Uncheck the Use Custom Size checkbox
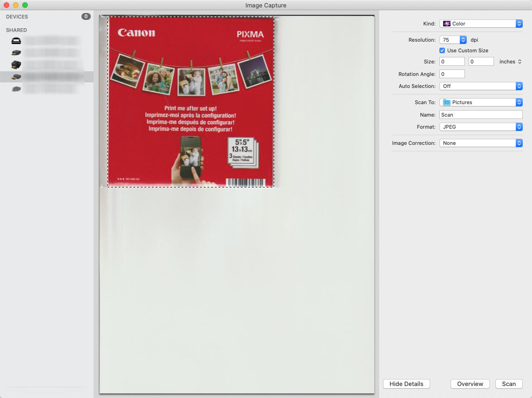This screenshot has height=398, width=532. (x=442, y=50)
